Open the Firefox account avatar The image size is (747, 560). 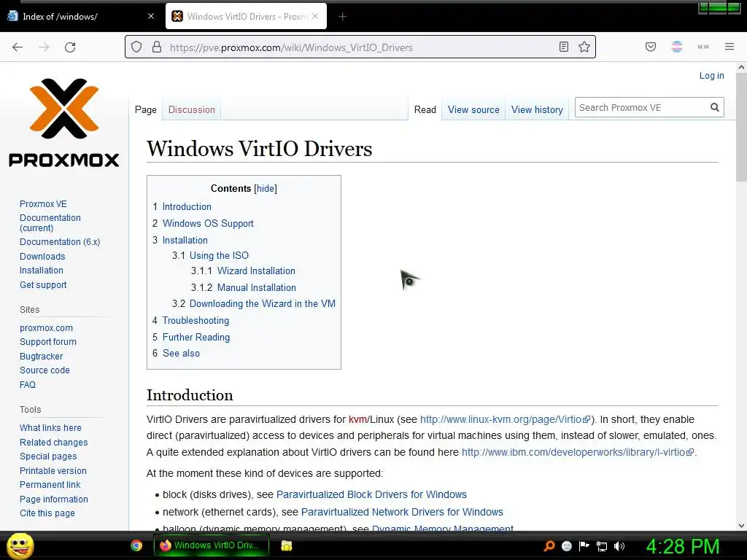[677, 47]
